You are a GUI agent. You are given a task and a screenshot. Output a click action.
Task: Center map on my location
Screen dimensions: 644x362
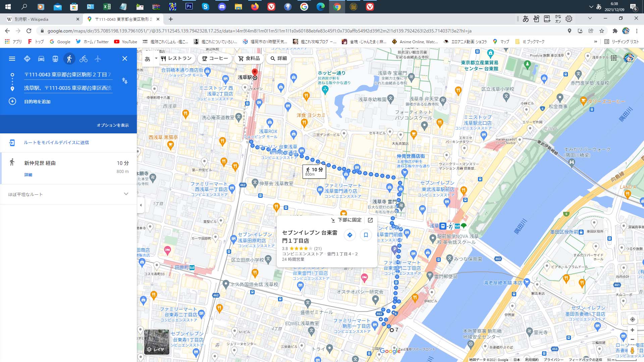pyautogui.click(x=632, y=319)
